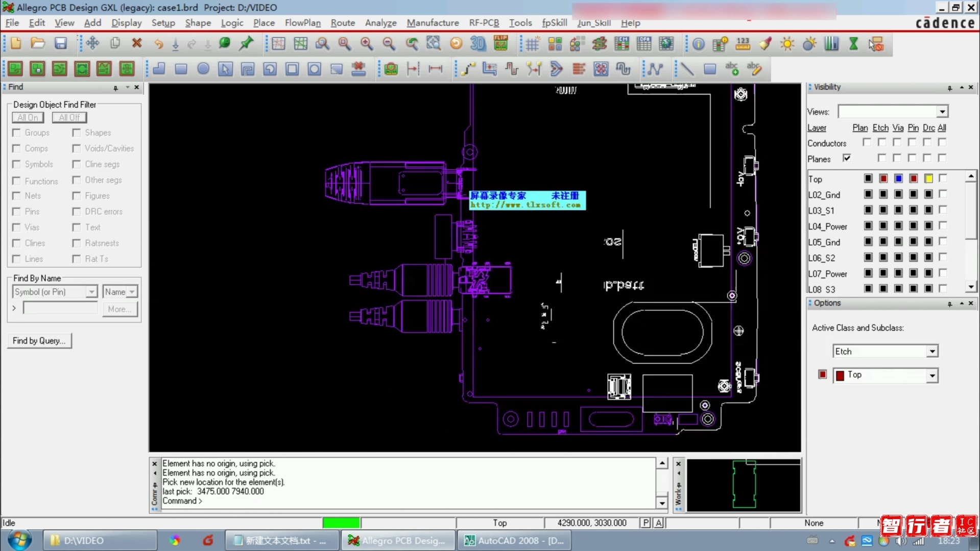
Task: Open the Views dropdown
Action: pos(942,112)
